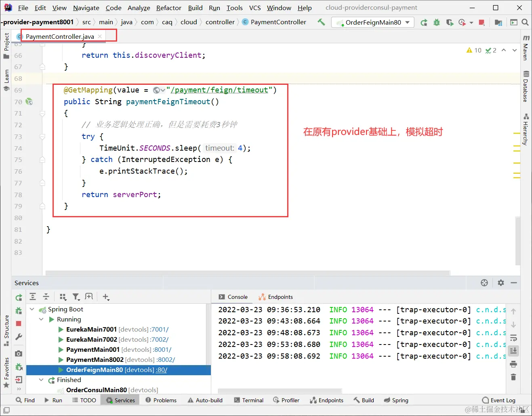Click the Run Anything icon in the top toolbar

514,23
